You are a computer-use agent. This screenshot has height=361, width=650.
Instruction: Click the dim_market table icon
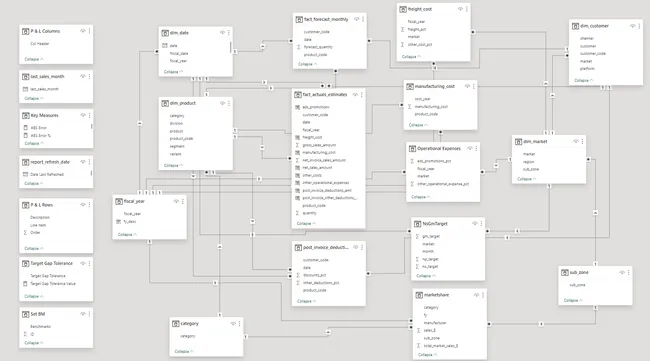pos(518,142)
